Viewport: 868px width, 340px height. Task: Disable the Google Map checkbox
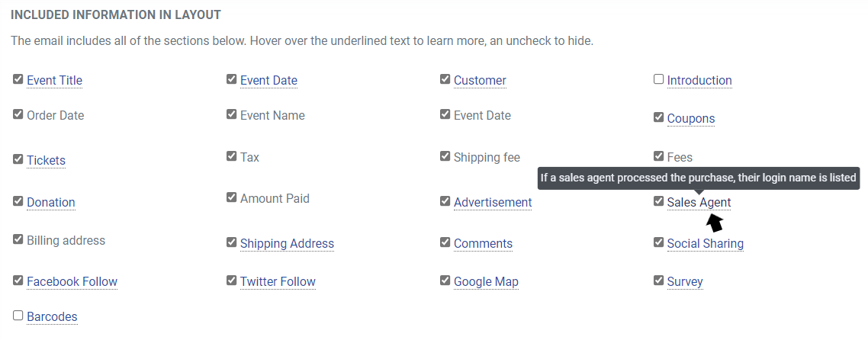(x=445, y=281)
